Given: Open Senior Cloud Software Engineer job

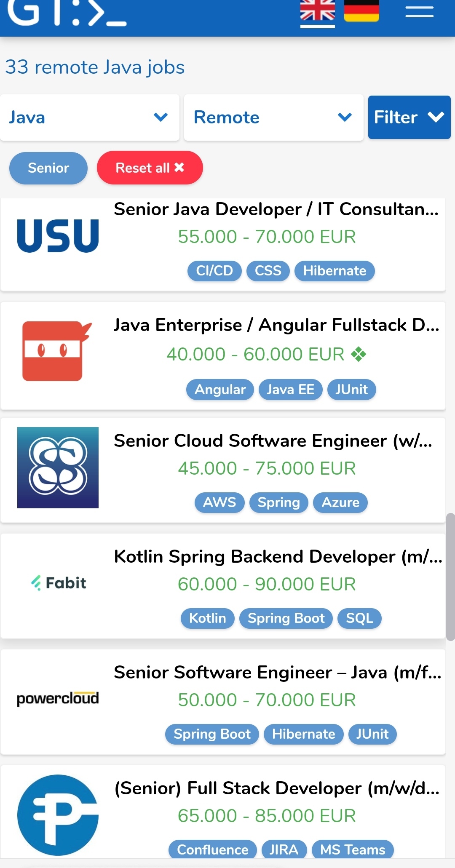Looking at the screenshot, I should coord(273,441).
